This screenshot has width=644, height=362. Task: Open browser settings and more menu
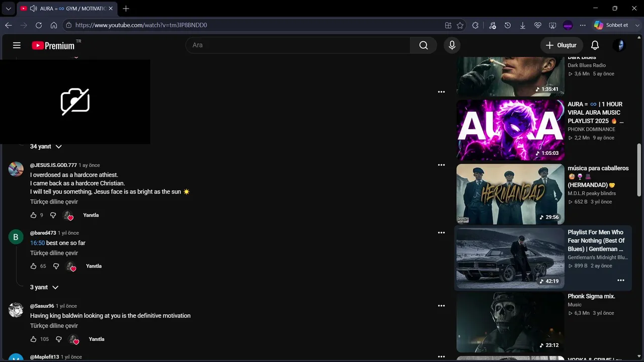(x=583, y=25)
